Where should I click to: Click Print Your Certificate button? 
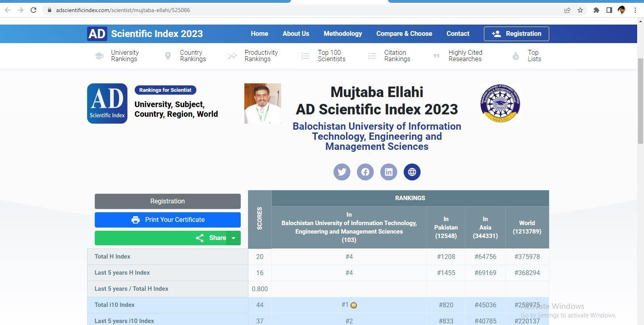coord(167,220)
